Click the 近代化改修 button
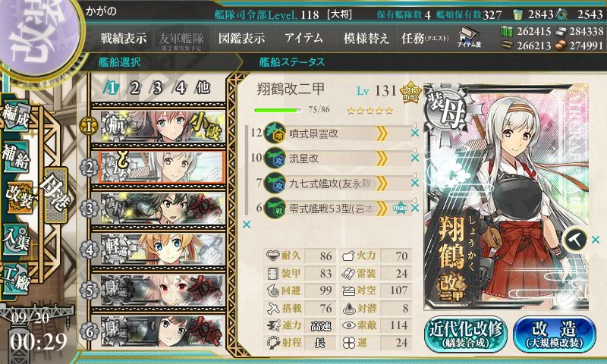This screenshot has width=607, height=364. pos(466,334)
